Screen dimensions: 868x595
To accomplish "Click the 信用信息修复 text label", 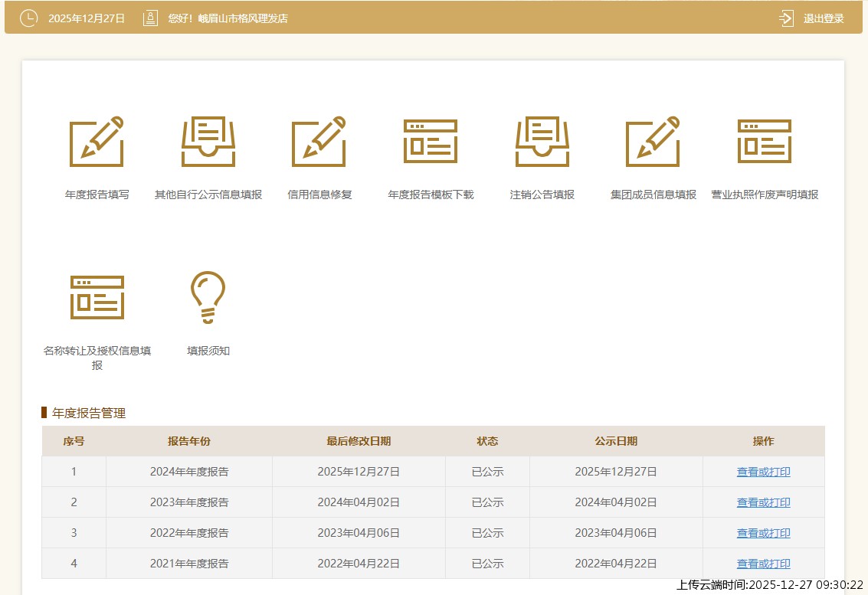I will coord(319,195).
